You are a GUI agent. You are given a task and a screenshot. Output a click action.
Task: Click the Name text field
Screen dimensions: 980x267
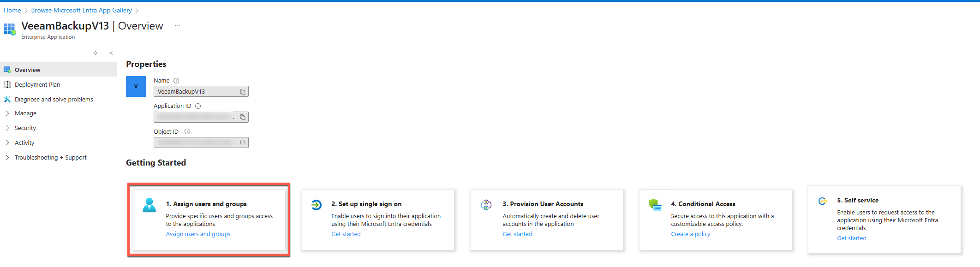196,92
